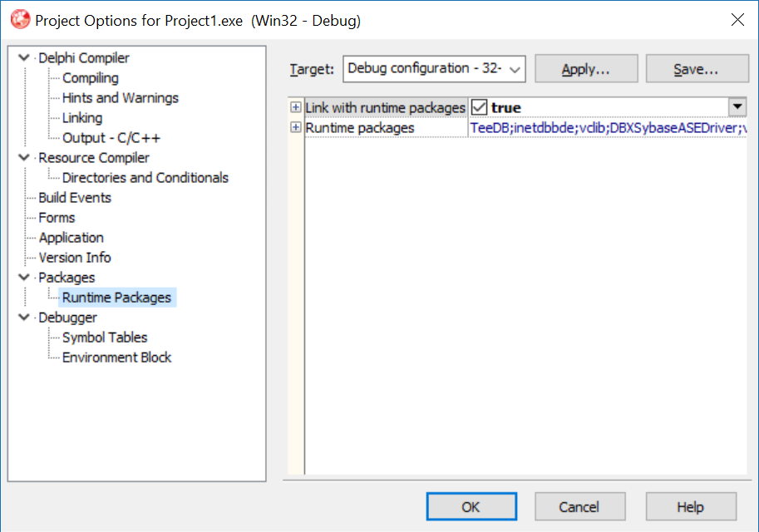Image resolution: width=759 pixels, height=532 pixels.
Task: Open the Linking options page
Action: pos(82,118)
